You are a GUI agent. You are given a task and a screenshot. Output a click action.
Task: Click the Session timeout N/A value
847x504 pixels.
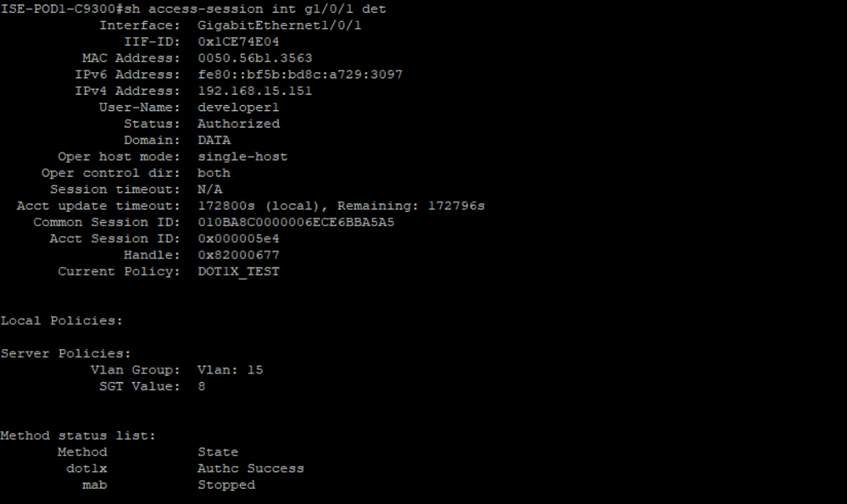pos(209,190)
